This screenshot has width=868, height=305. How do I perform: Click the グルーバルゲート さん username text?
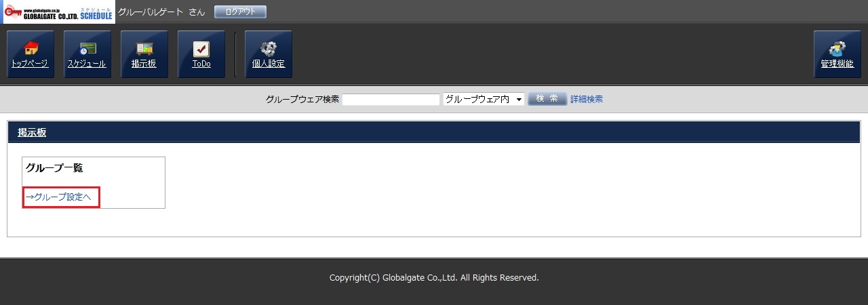tap(161, 12)
